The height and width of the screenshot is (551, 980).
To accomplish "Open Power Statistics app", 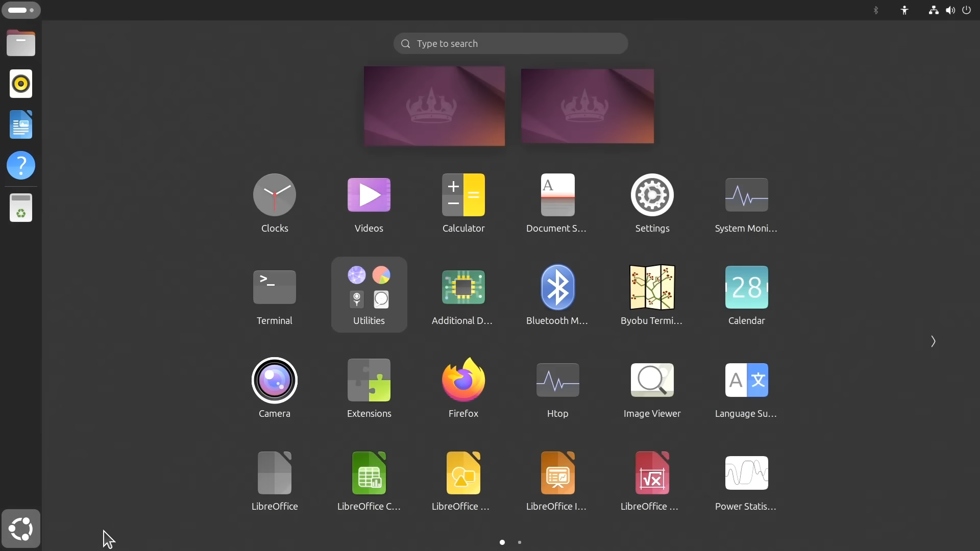I will [746, 473].
